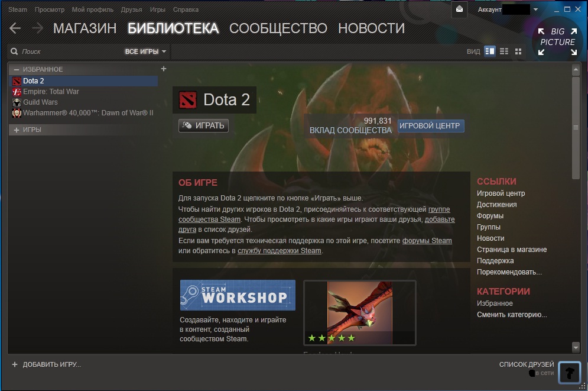The height and width of the screenshot is (391, 588).
Task: Open the Аккаунт dropdown arrow
Action: pyautogui.click(x=535, y=9)
